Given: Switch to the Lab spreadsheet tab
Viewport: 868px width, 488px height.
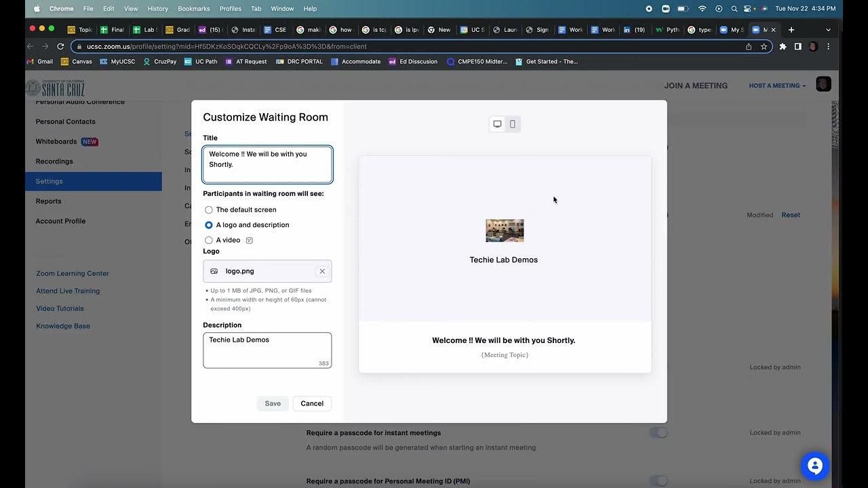Looking at the screenshot, I should 146,30.
